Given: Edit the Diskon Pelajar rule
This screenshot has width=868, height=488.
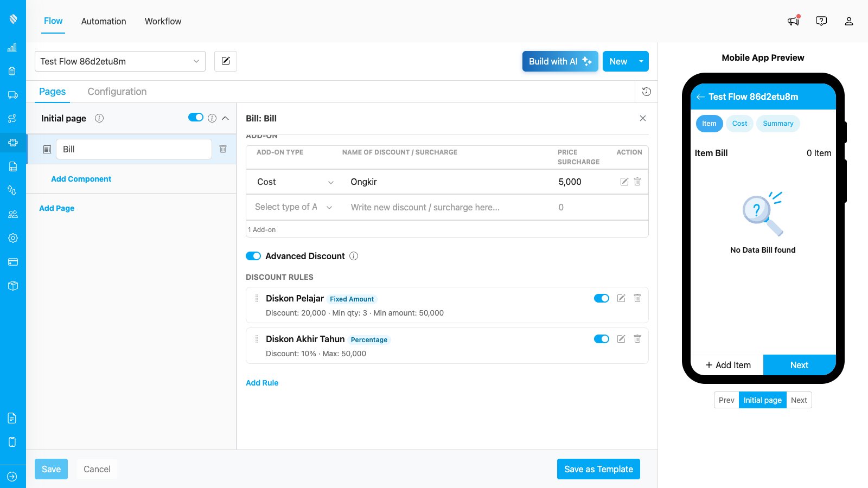Looking at the screenshot, I should coord(621,298).
